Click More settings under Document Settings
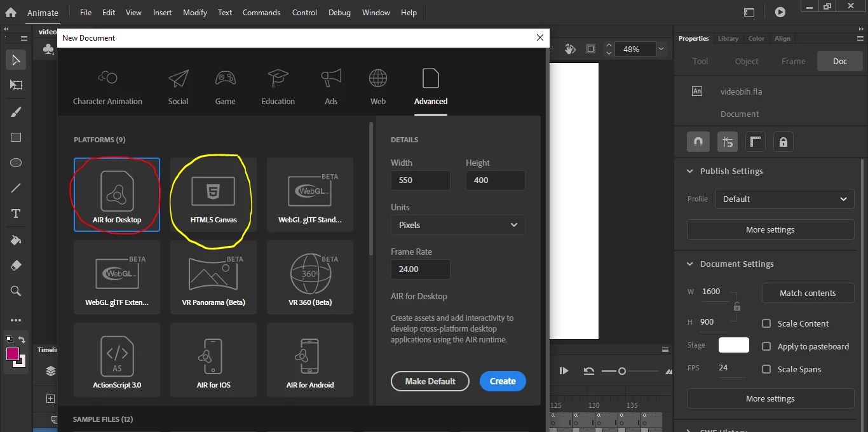This screenshot has height=432, width=868. coord(770,398)
